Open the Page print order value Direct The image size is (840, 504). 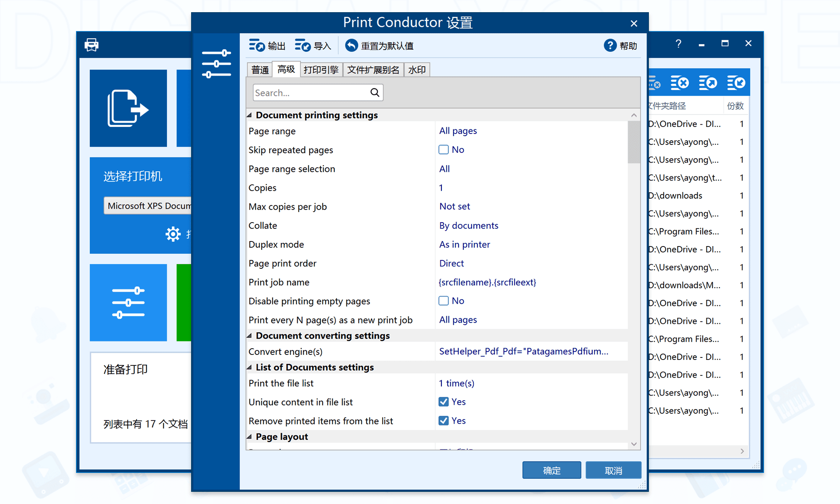451,263
